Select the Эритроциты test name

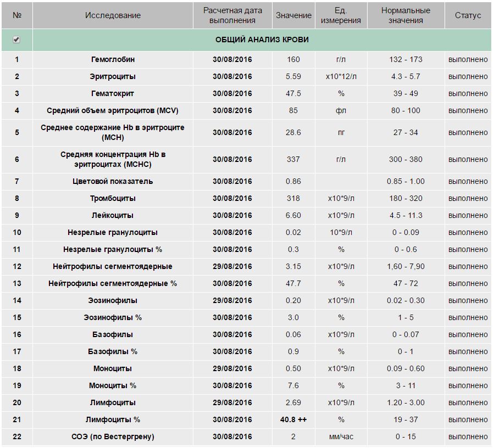113,76
